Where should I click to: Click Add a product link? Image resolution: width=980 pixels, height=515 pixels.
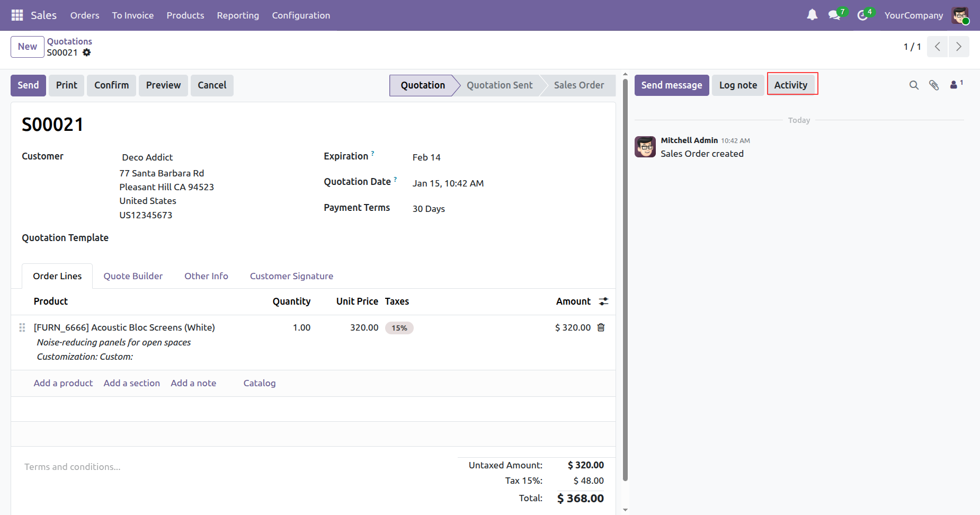63,383
